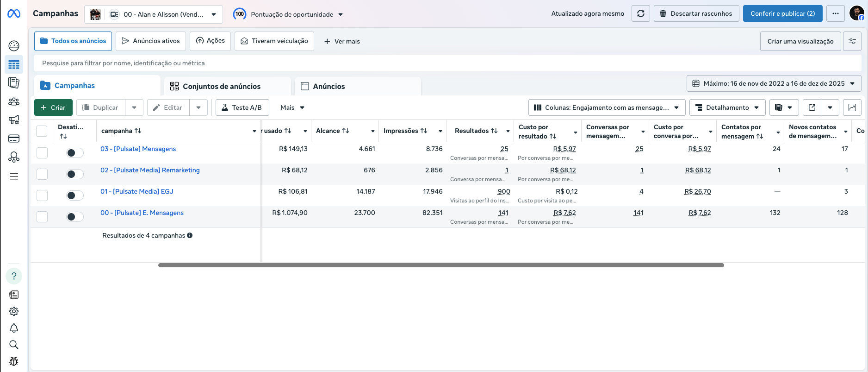Switch to the Anúncios tab
The image size is (868, 372).
pos(329,86)
